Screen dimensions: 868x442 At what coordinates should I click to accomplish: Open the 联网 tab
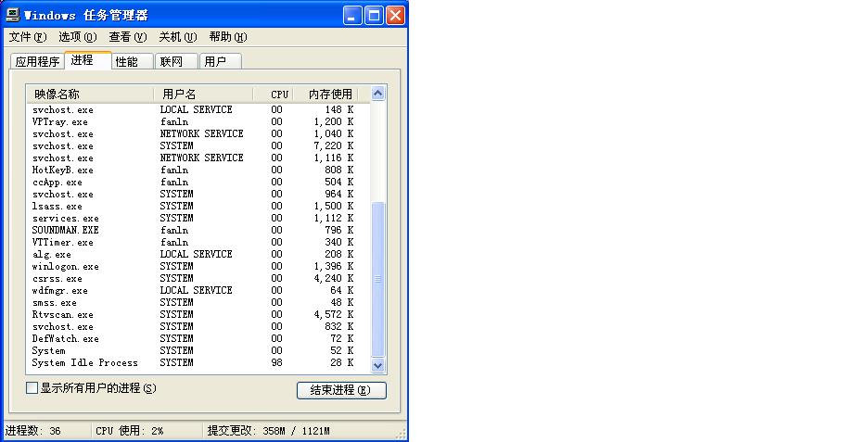[176, 61]
